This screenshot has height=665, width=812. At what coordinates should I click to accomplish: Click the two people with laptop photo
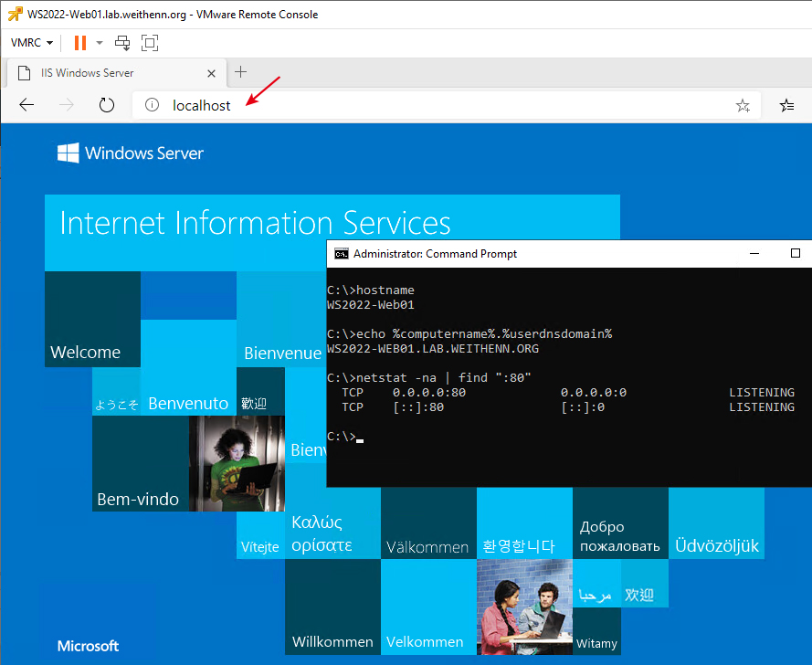[x=524, y=607]
